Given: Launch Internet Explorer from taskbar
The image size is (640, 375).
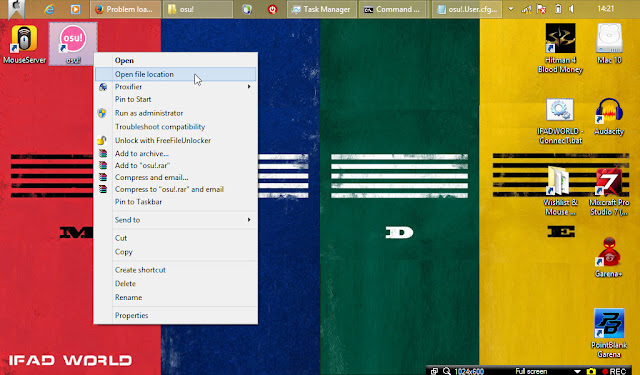Looking at the screenshot, I should (49, 9).
